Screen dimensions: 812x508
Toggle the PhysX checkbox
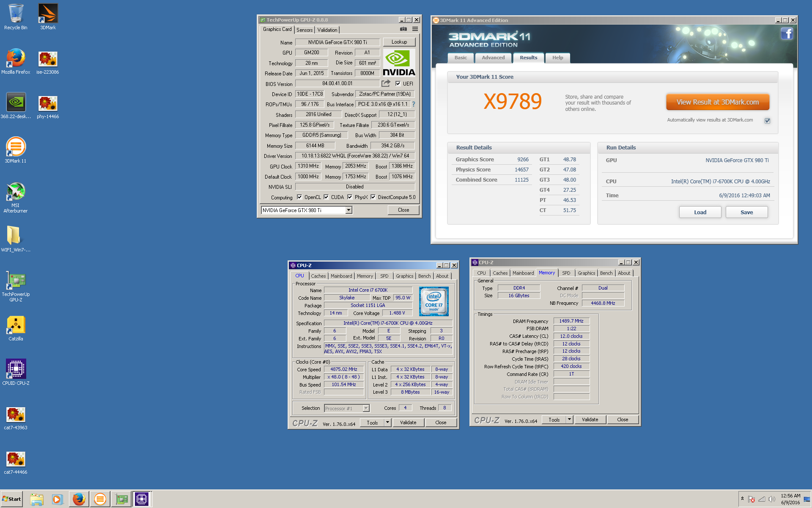tap(350, 197)
